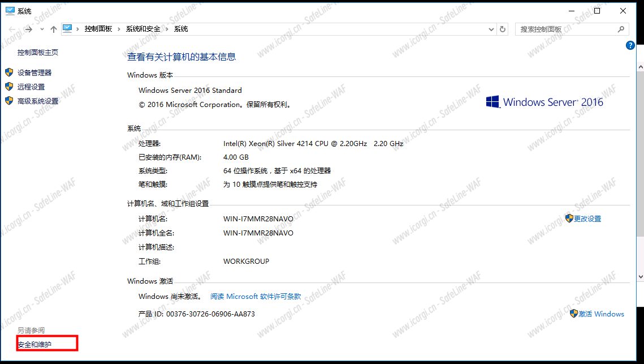
Task: Click the shield icon beside 远程设置
Action: coord(9,87)
